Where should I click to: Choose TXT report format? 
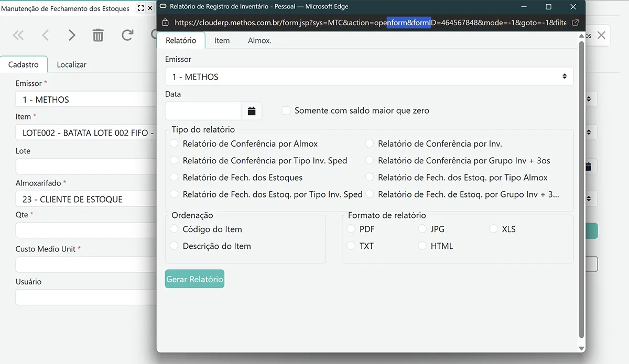click(351, 246)
